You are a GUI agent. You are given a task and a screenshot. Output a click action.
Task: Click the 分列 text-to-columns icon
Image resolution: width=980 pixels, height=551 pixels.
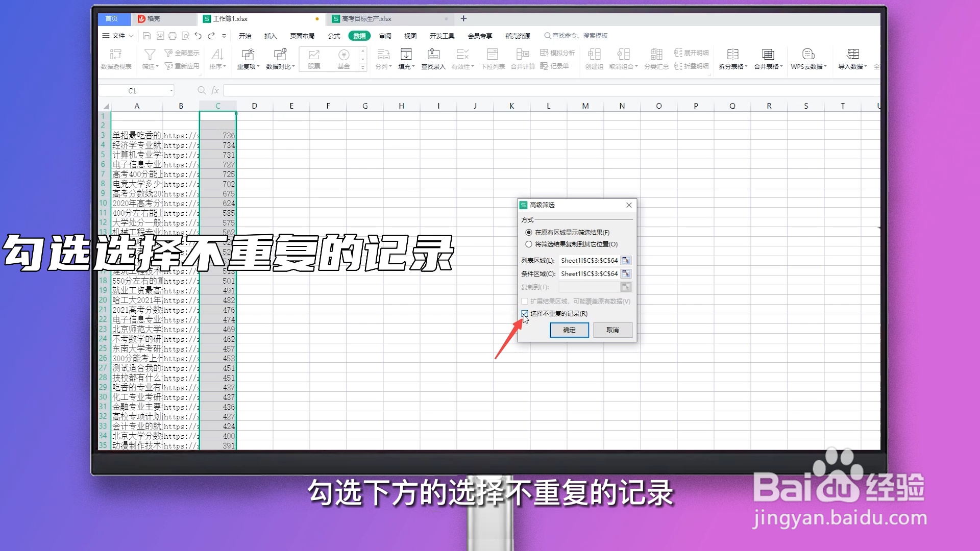click(383, 57)
